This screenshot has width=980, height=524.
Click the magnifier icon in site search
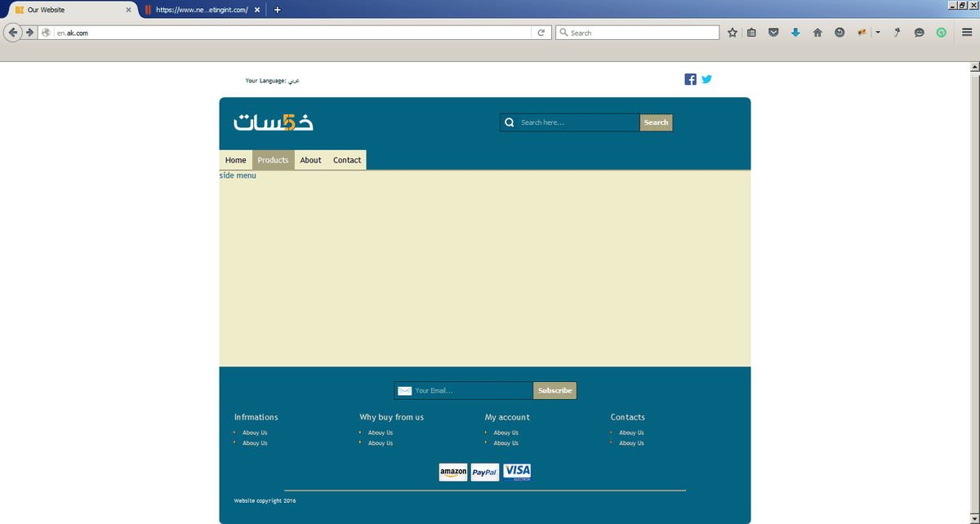point(510,122)
